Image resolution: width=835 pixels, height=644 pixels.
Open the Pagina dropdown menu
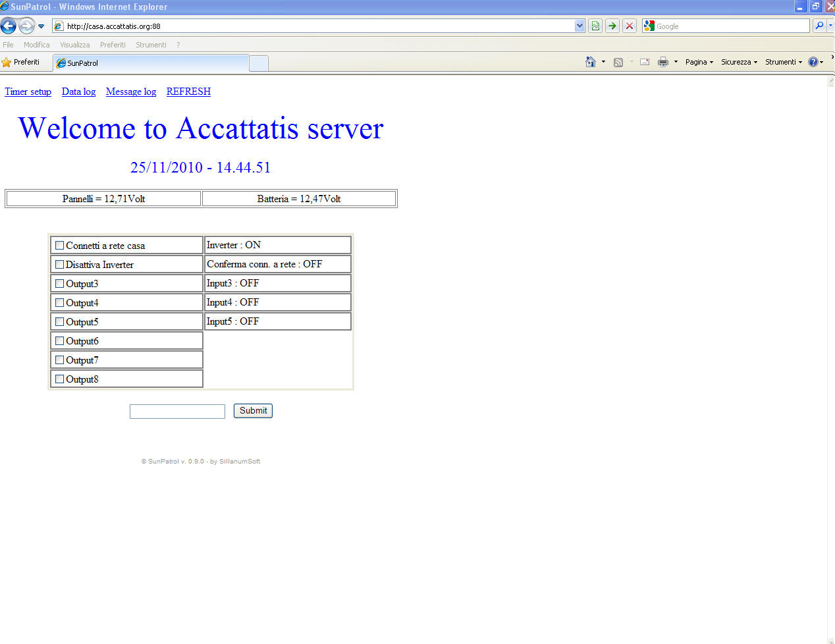[699, 62]
